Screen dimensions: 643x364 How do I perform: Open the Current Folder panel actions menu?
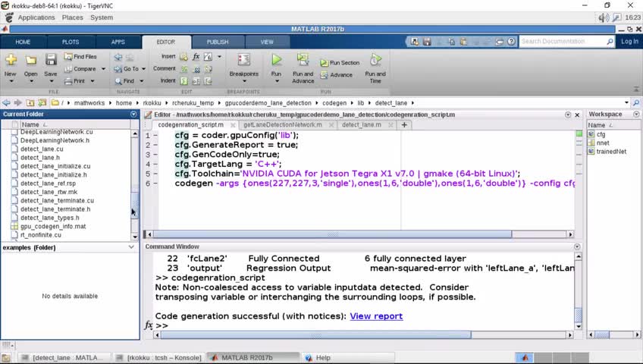click(133, 115)
